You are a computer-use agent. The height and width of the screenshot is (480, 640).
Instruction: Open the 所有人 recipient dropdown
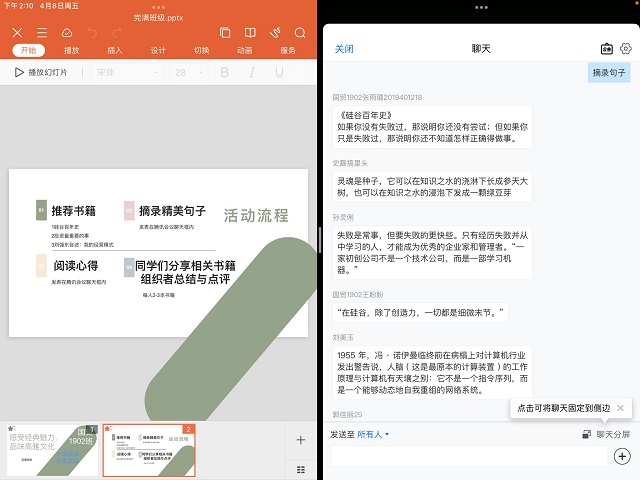click(x=373, y=434)
